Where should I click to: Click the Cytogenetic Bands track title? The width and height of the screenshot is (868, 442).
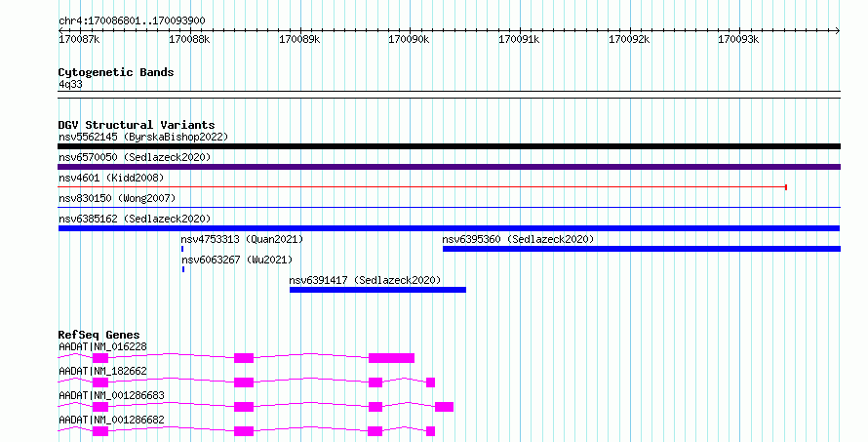[116, 72]
